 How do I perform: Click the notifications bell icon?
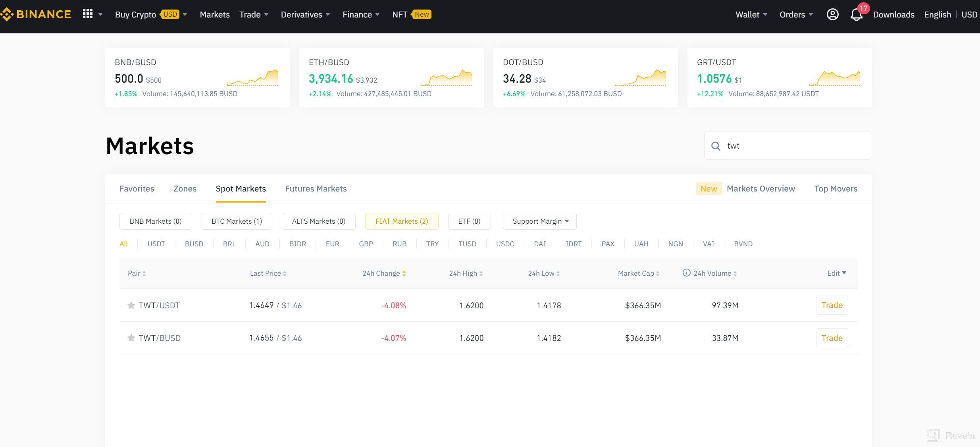pyautogui.click(x=856, y=14)
